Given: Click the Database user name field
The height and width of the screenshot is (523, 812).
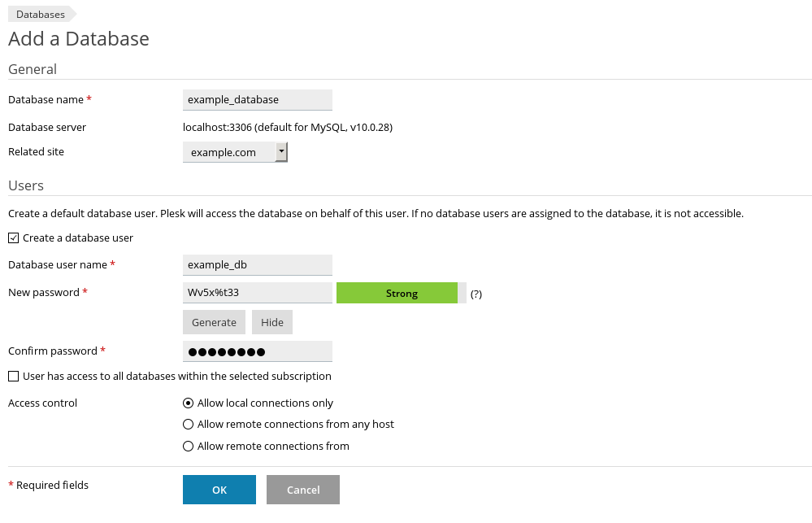Looking at the screenshot, I should coord(258,265).
